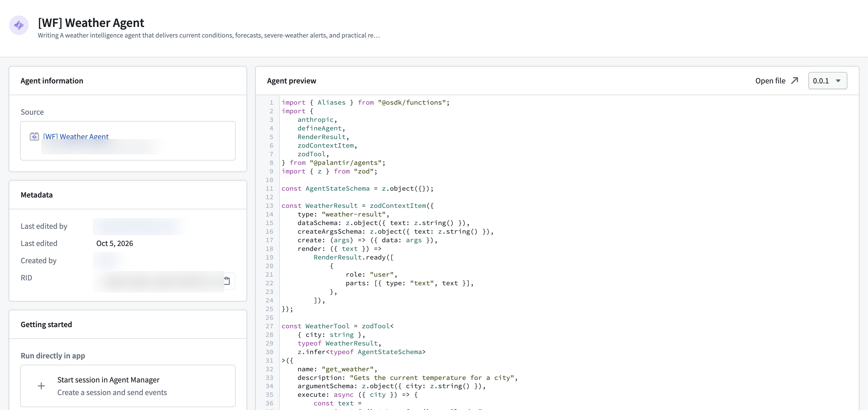Click the import z from "zod" line
Image resolution: width=868 pixels, height=410 pixels.
pos(330,171)
